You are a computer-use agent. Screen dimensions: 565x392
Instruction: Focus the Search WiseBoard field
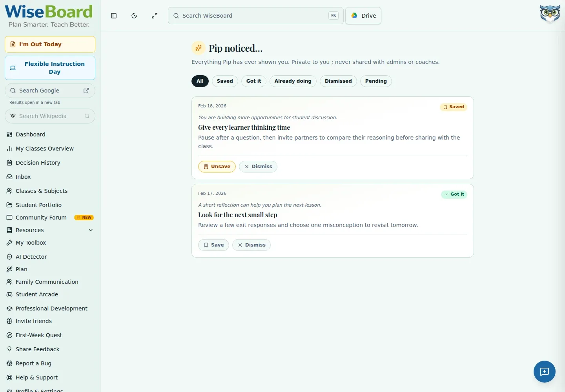pos(256,16)
